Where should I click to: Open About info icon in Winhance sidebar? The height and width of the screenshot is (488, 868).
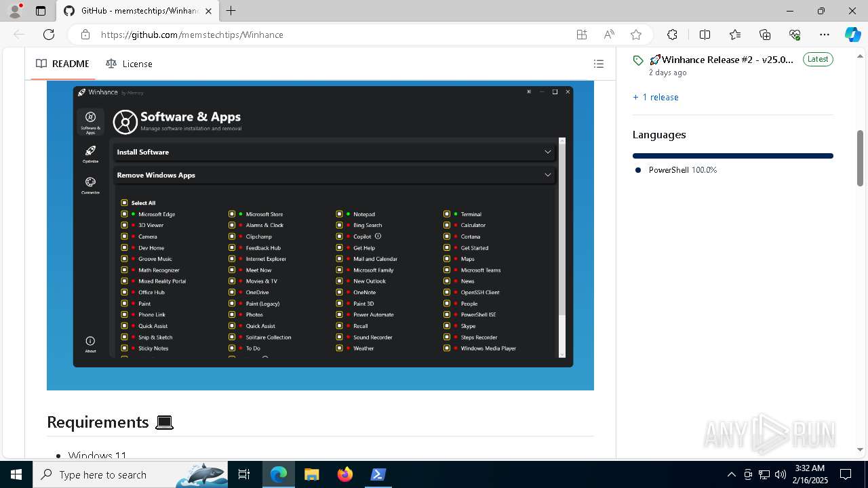90,344
